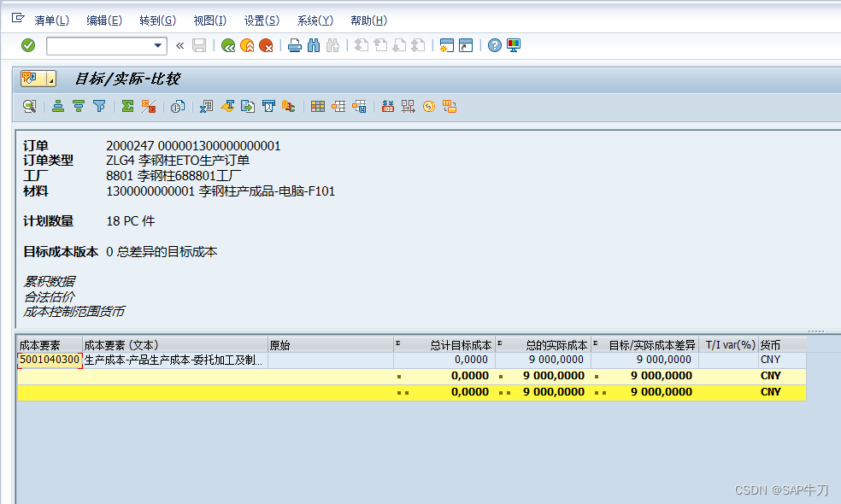The height and width of the screenshot is (504, 841).
Task: Click the Local File export icon
Action: (248, 106)
